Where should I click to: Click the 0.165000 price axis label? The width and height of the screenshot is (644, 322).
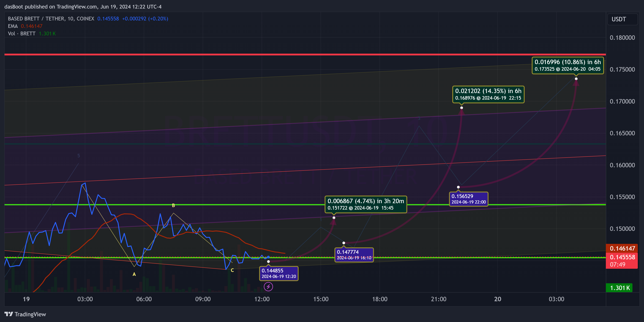pos(622,133)
